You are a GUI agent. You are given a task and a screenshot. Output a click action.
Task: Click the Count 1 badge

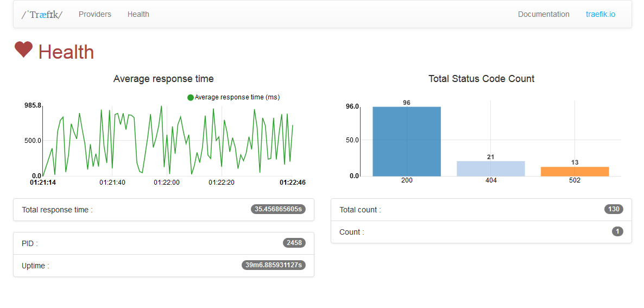pos(617,231)
